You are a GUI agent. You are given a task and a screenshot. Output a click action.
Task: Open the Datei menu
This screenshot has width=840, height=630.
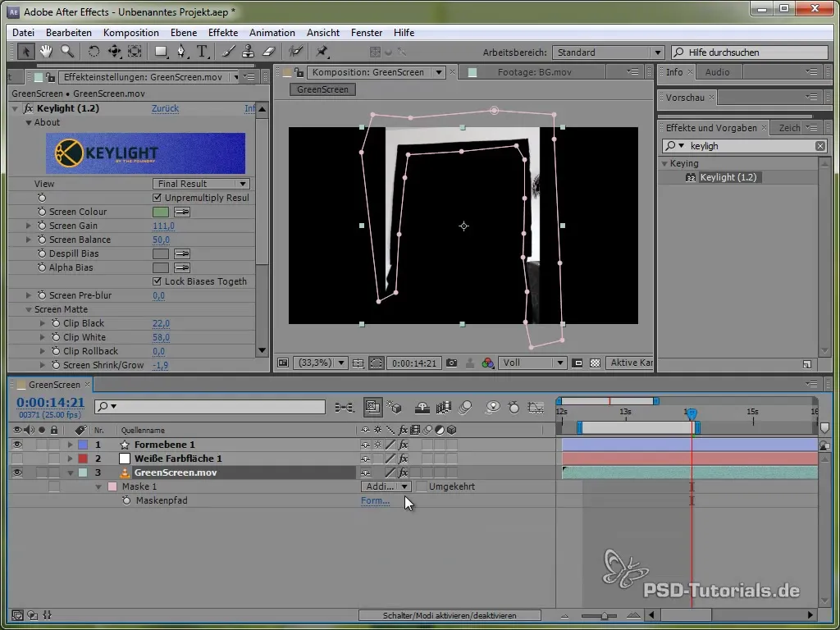[23, 33]
